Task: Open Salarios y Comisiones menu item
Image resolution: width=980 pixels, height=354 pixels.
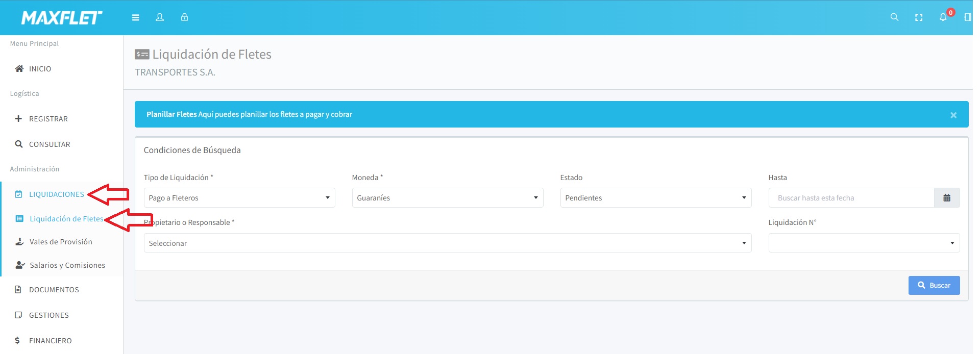Action: pyautogui.click(x=67, y=265)
